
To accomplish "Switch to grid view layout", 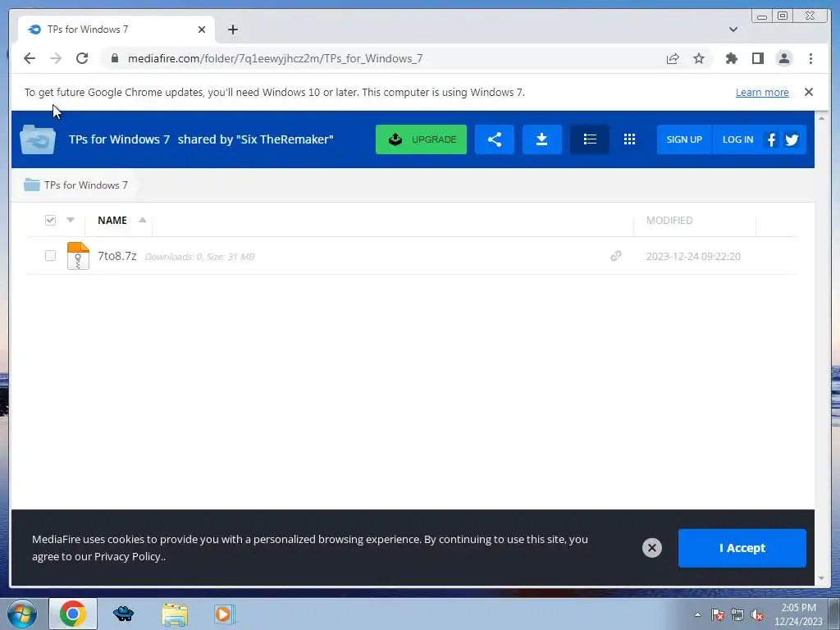I will coord(629,139).
